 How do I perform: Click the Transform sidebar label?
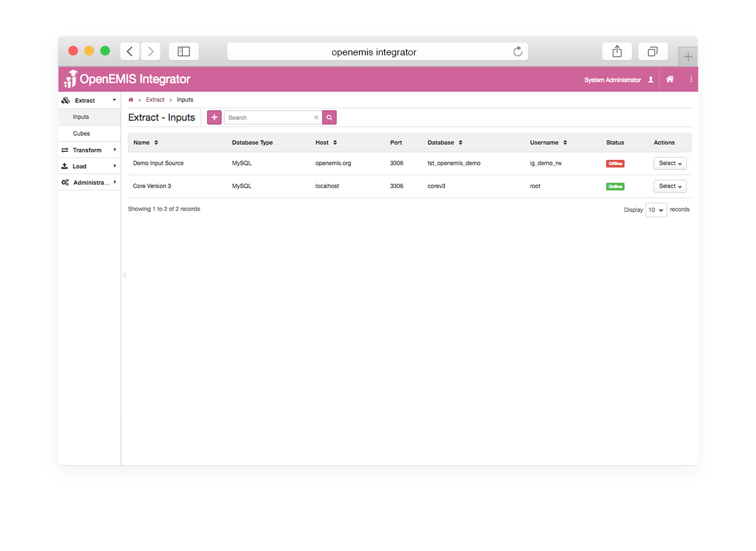(87, 150)
